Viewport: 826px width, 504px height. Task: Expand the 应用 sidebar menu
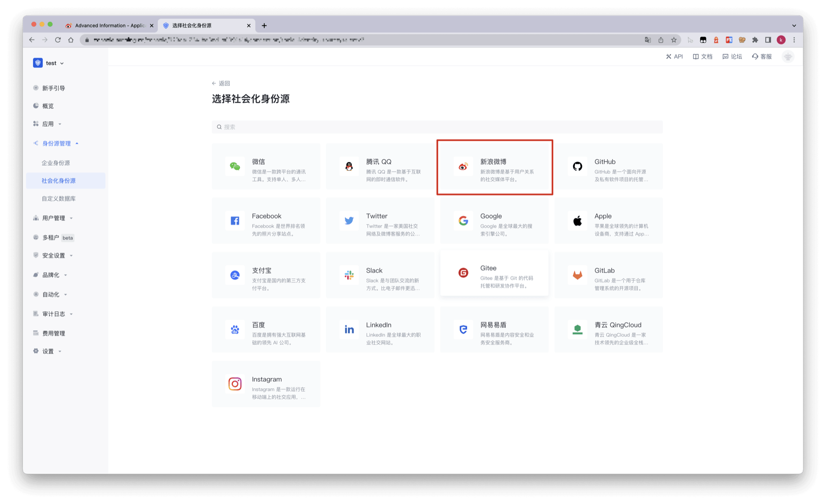point(48,124)
